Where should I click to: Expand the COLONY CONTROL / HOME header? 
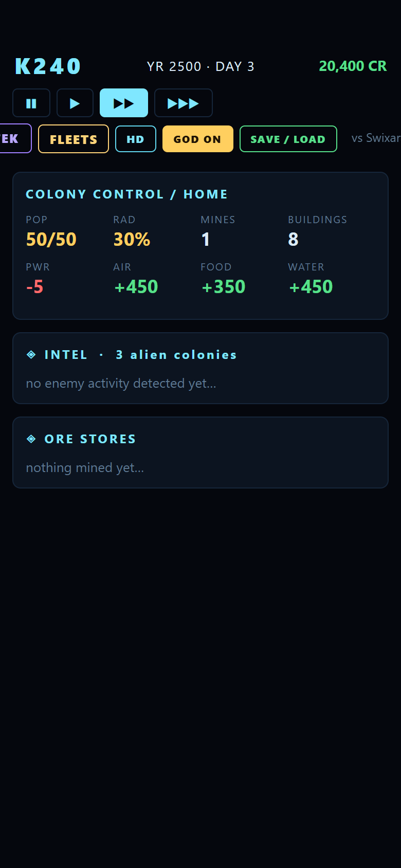pyautogui.click(x=126, y=194)
